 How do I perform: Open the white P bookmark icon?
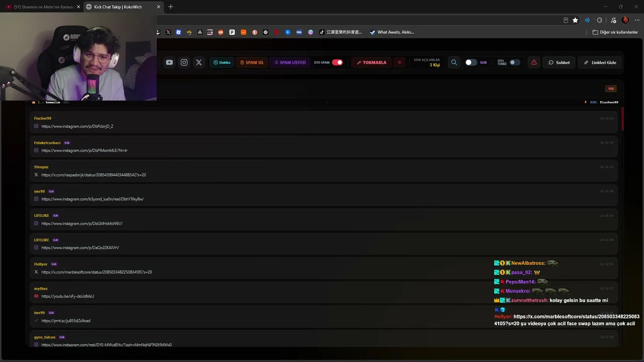232,32
